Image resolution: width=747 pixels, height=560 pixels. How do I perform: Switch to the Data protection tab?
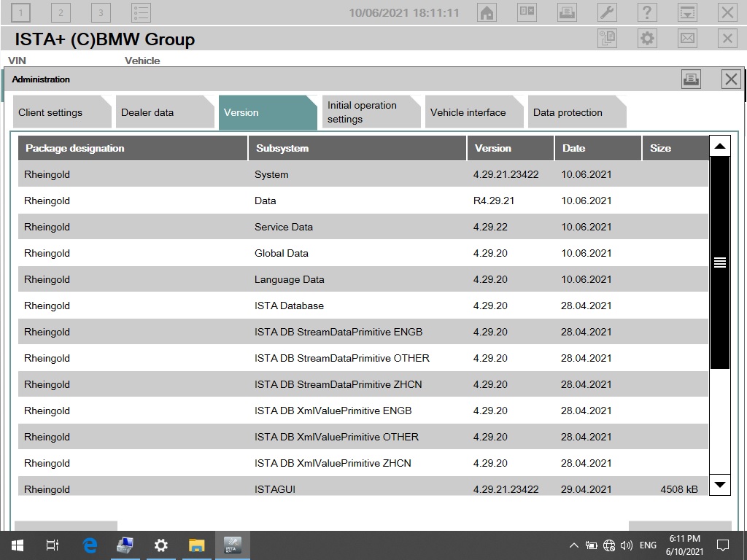point(577,112)
